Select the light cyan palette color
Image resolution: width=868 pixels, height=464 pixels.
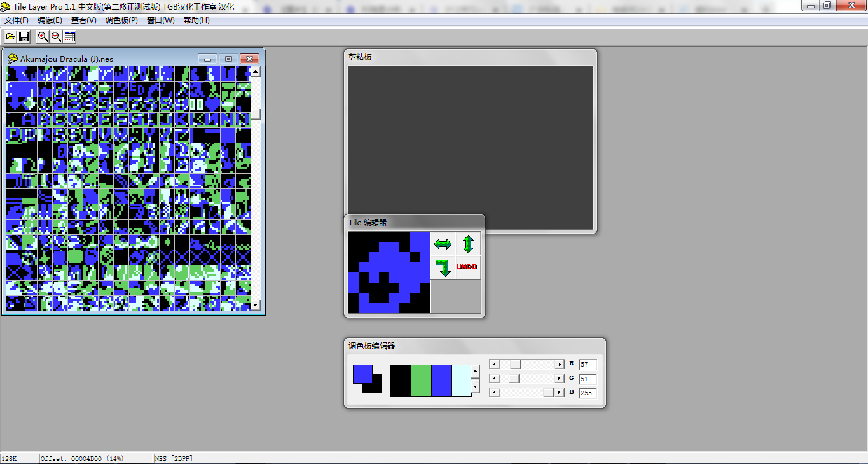point(461,380)
